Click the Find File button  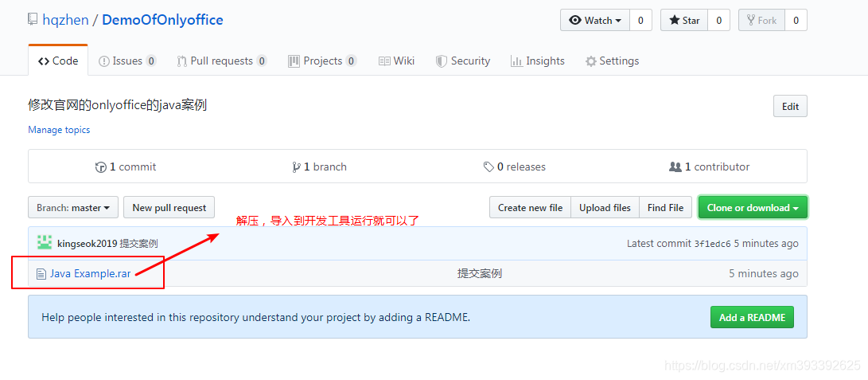tap(665, 208)
